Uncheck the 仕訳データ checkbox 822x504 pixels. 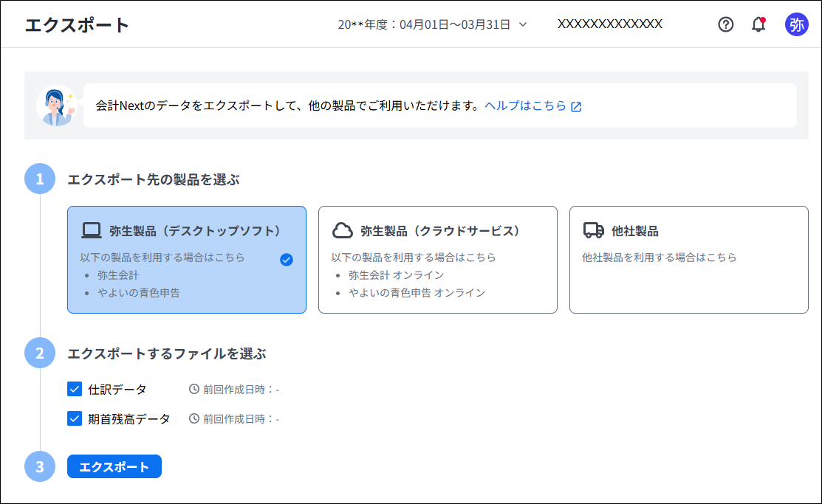75,389
